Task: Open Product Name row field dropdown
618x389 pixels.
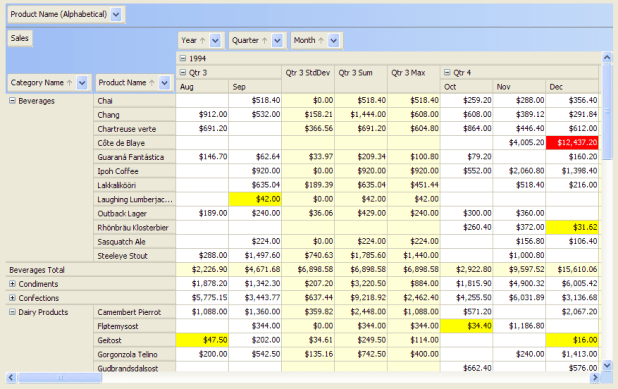Action: (164, 83)
